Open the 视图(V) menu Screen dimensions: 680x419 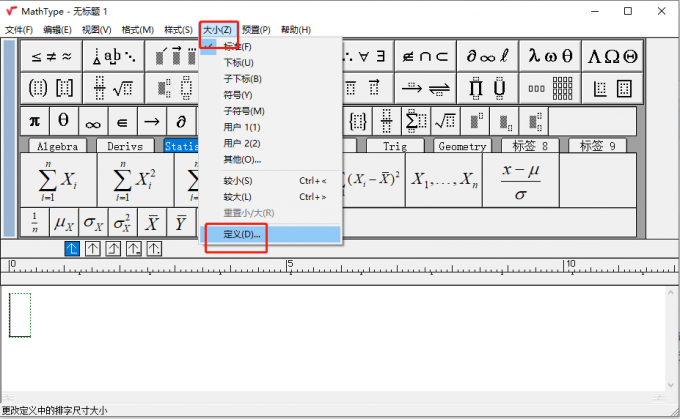pyautogui.click(x=96, y=30)
